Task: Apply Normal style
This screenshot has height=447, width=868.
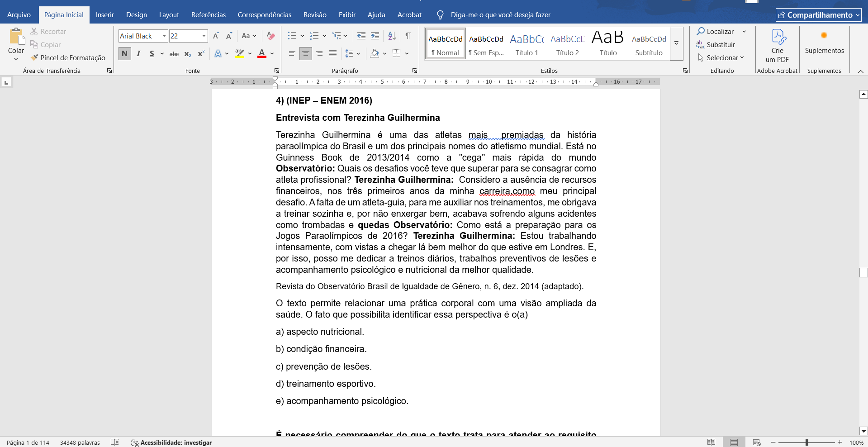Action: [x=446, y=43]
